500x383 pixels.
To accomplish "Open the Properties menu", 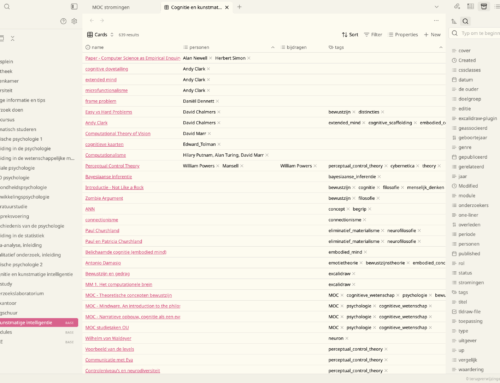I will [x=403, y=35].
